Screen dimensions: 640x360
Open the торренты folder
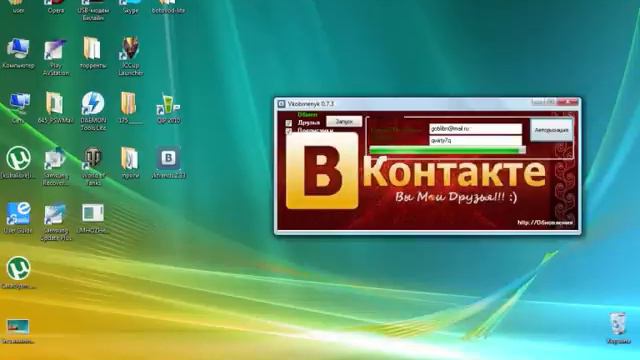(93, 53)
